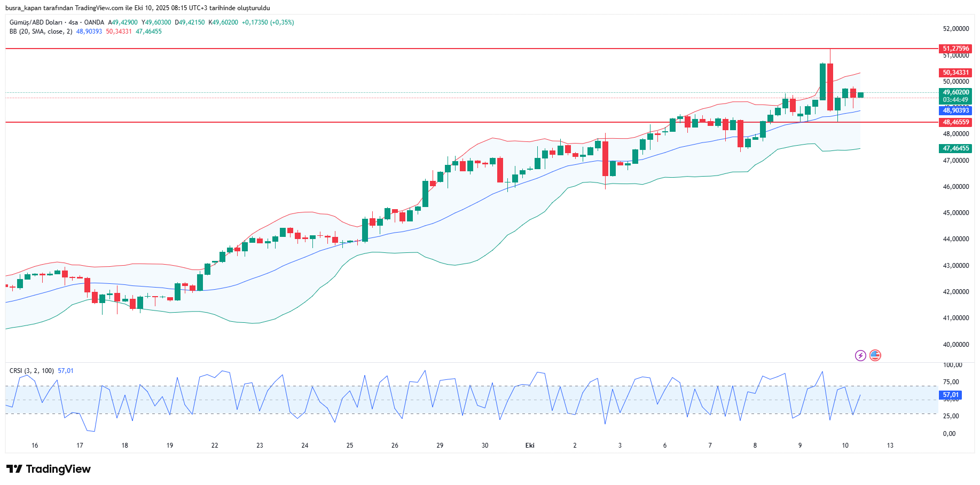This screenshot has width=980, height=485.
Task: Click date 29 on the time axis
Action: [x=440, y=446]
